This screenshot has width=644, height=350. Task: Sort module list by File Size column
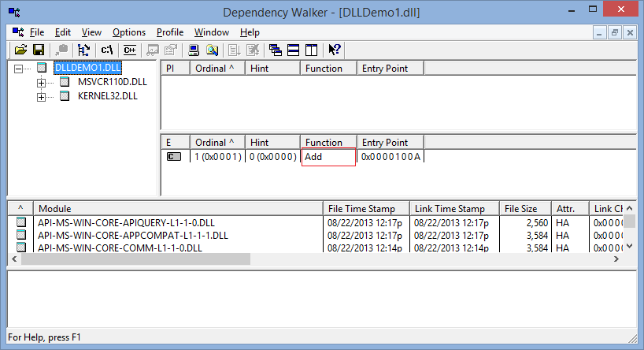tap(523, 208)
